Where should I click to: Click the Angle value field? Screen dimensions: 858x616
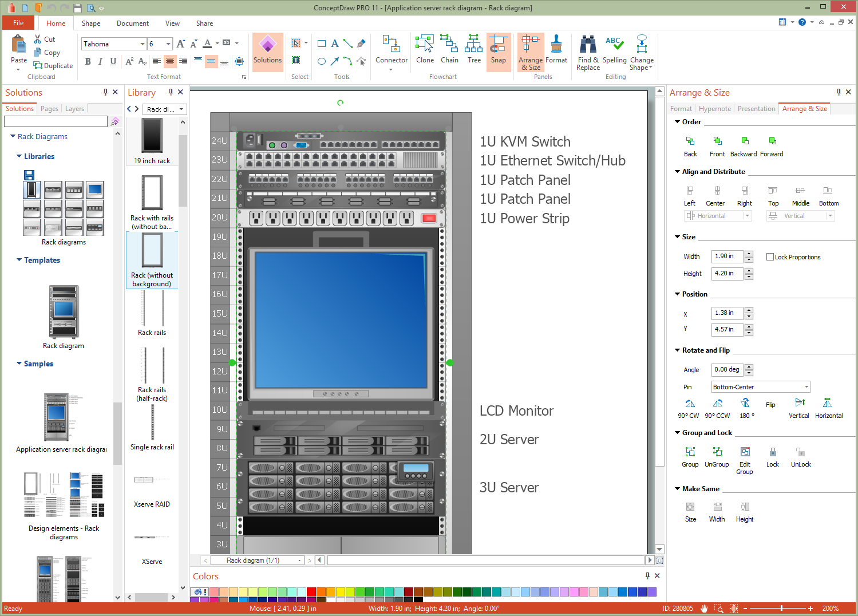click(727, 370)
